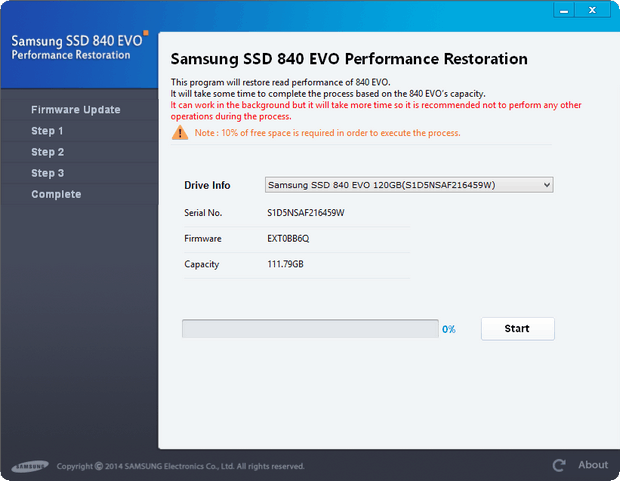The image size is (620, 481).
Task: Go to Step 1 in sidebar
Action: pos(47,131)
